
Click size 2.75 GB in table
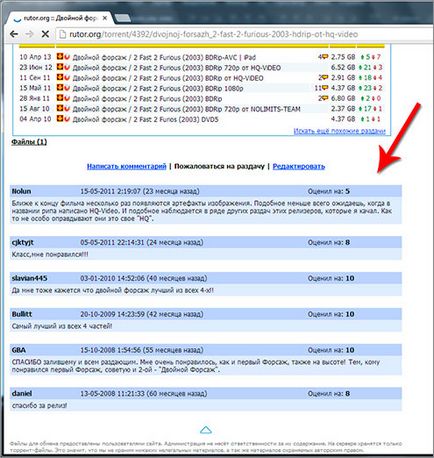pyautogui.click(x=343, y=57)
